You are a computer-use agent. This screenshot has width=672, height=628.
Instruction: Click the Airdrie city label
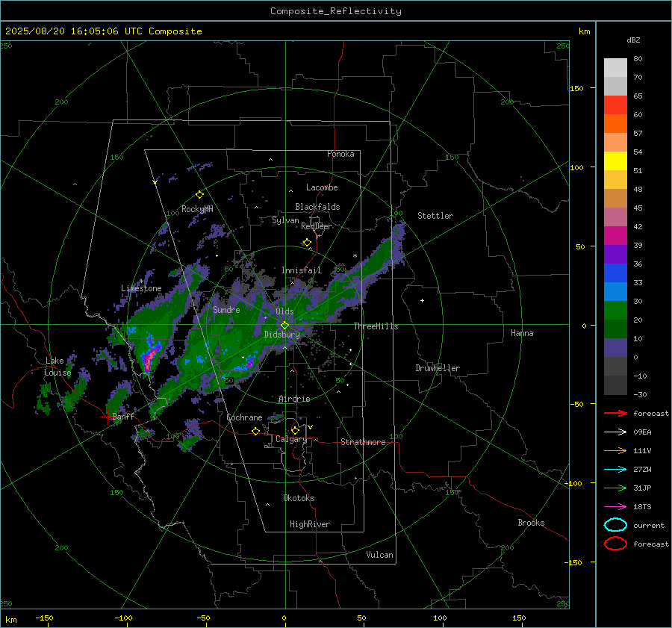[x=294, y=399]
